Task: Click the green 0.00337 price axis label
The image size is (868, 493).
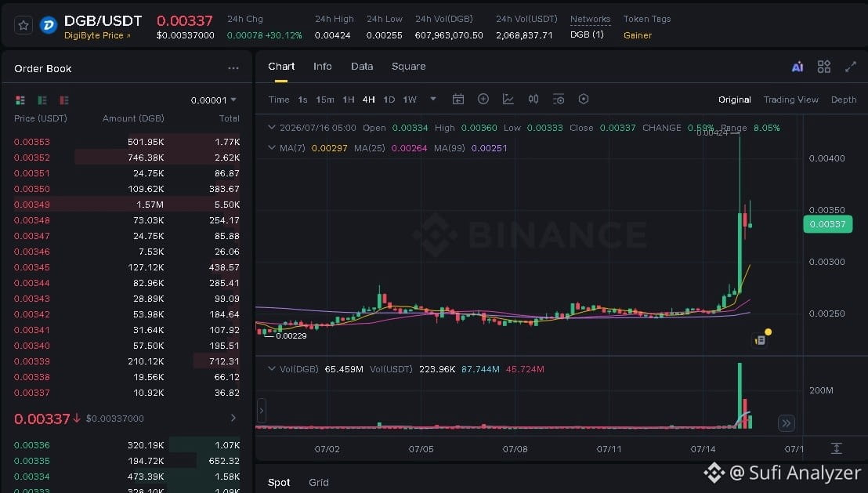Action: point(827,224)
